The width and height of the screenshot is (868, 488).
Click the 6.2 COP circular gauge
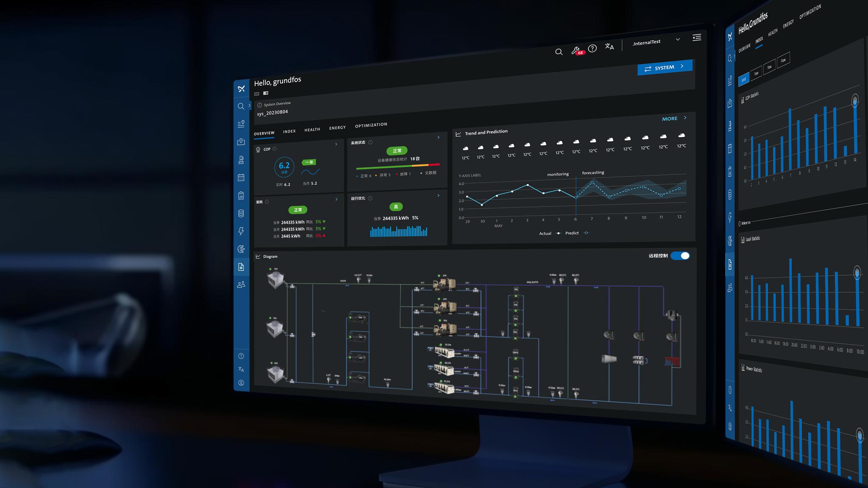click(x=284, y=167)
